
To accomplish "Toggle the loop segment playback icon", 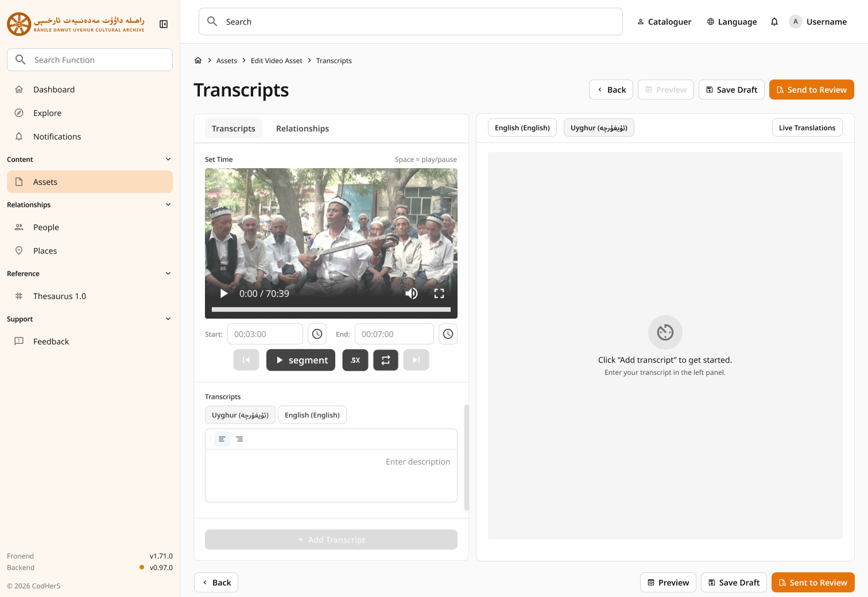I will [x=385, y=360].
